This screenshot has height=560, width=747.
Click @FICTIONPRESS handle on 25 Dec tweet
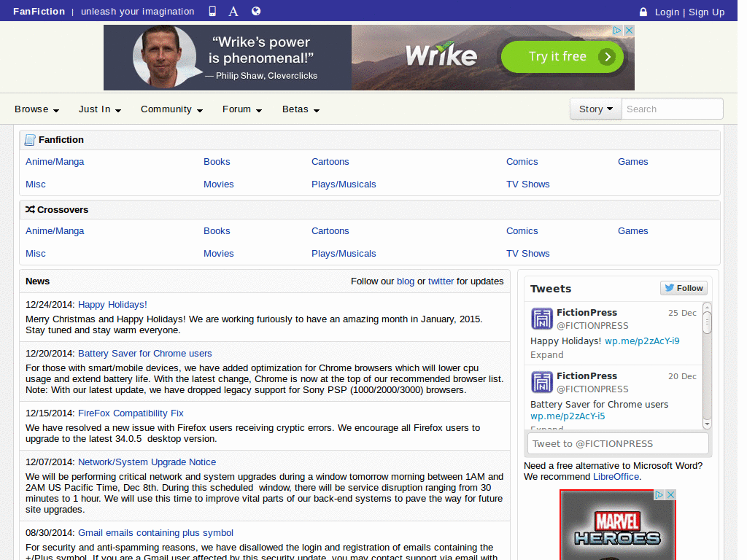coord(592,326)
